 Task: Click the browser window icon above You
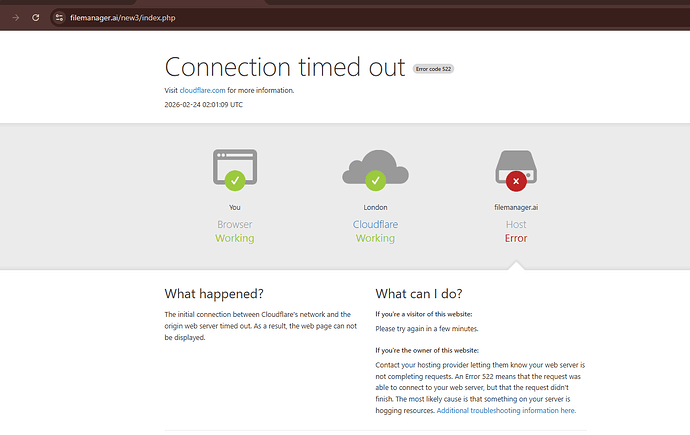point(235,165)
